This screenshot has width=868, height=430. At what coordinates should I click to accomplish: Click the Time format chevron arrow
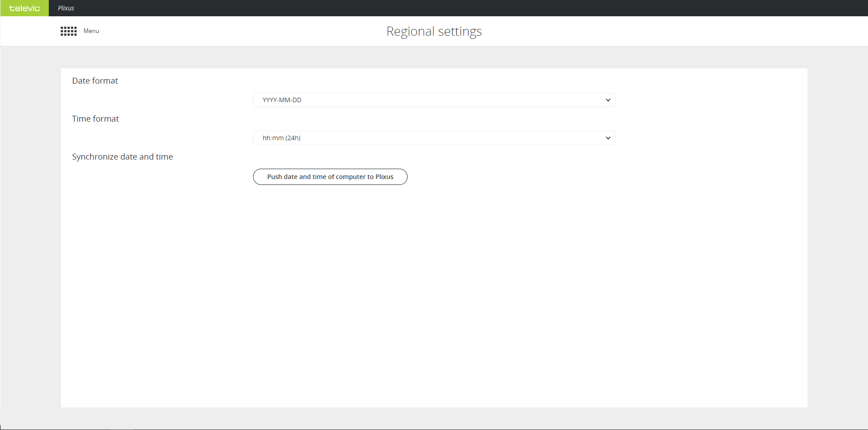[x=608, y=138]
